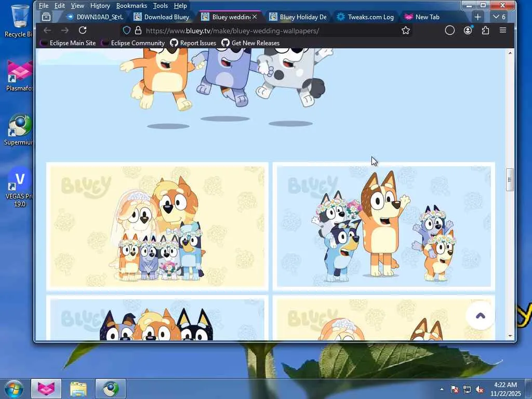This screenshot has width=532, height=399.
Task: Open the hamburger application menu
Action: point(503,31)
